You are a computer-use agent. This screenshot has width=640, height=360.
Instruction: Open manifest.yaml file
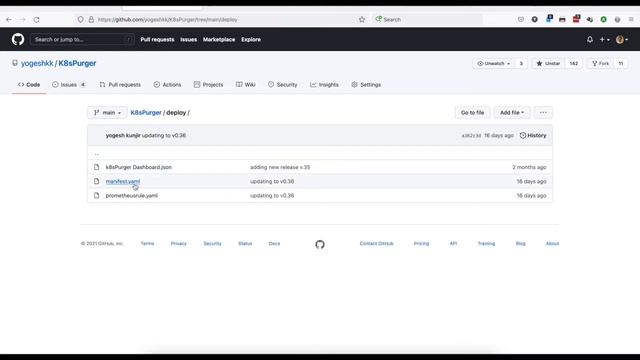123,182
